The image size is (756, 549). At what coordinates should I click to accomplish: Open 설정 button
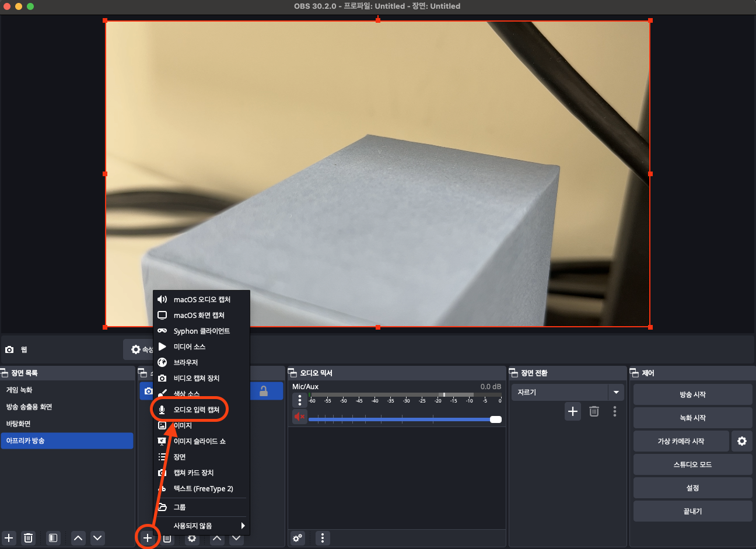(692, 488)
